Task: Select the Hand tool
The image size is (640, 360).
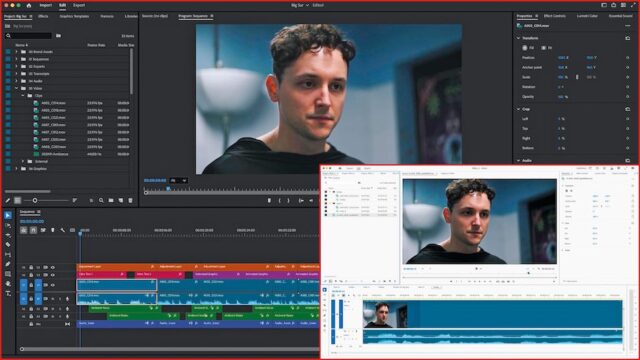Action: [x=8, y=284]
